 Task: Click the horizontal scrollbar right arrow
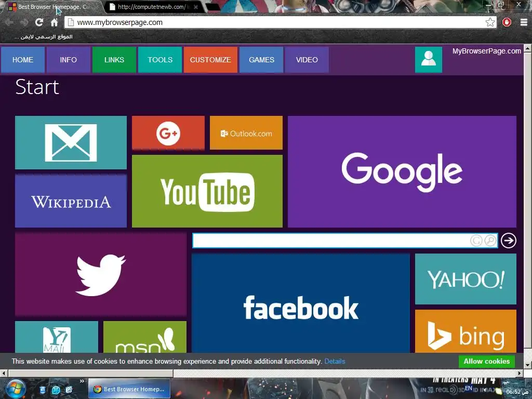coord(520,373)
